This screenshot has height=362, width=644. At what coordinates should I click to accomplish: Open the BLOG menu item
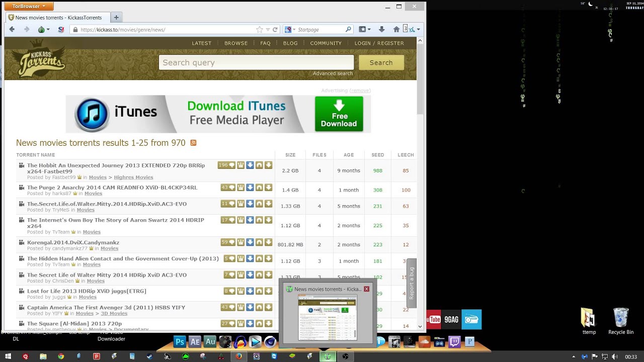click(290, 43)
